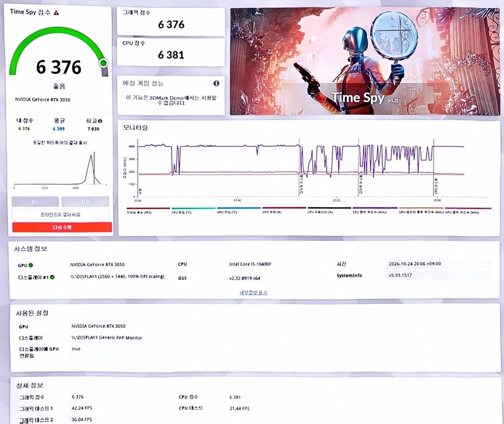Screen dimensions: 504x424
Task: Click the 모니터링 section heading
Action: click(x=135, y=128)
